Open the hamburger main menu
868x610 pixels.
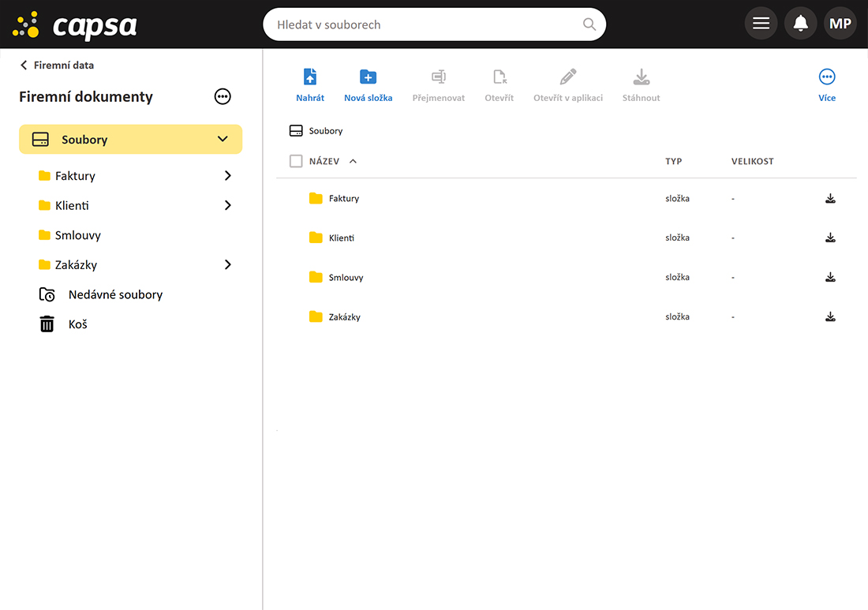[x=761, y=24]
